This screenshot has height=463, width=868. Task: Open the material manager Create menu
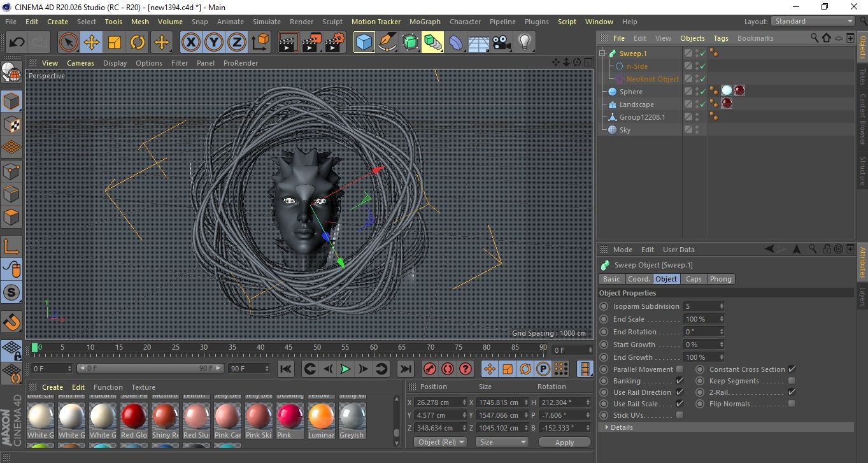pyautogui.click(x=52, y=387)
